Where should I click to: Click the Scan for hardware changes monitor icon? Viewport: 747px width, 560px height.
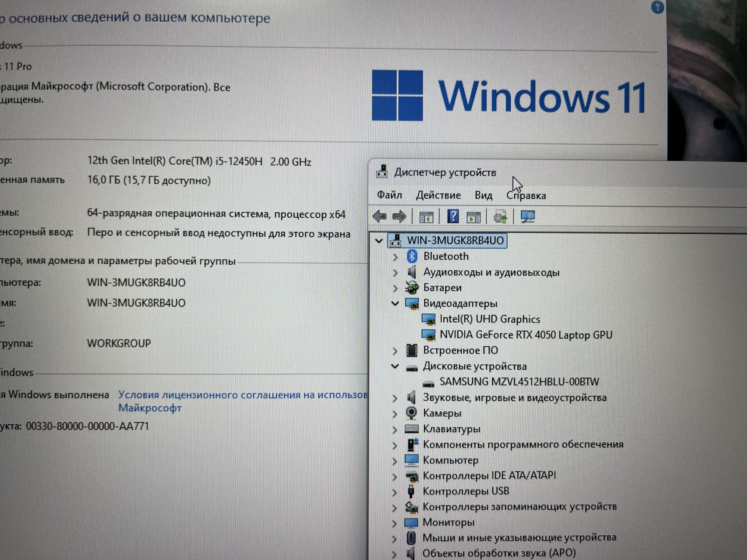coord(527,217)
